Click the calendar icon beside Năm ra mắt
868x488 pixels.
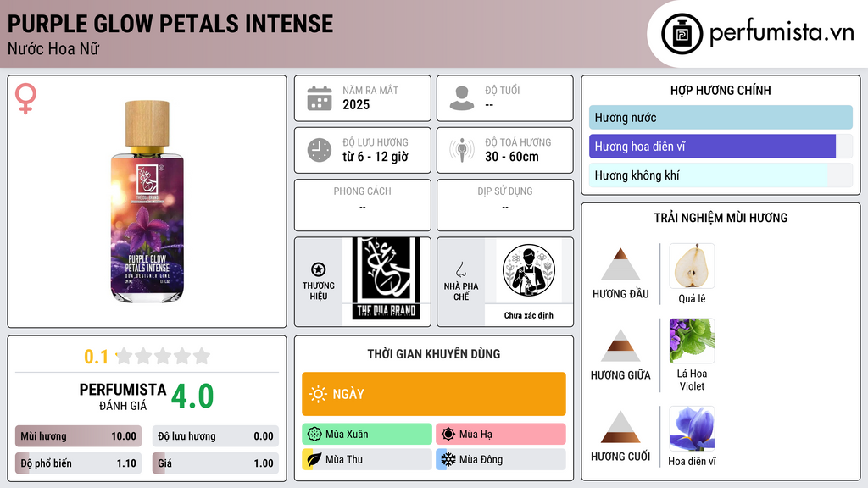[320, 98]
